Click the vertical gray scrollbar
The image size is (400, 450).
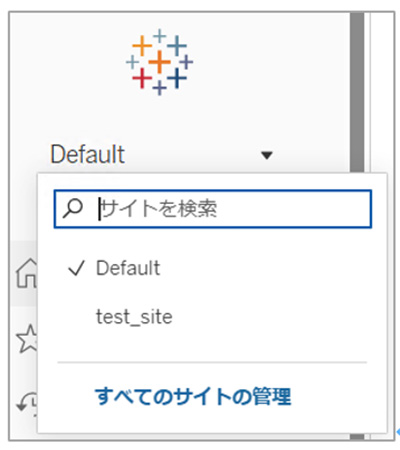coord(357,93)
